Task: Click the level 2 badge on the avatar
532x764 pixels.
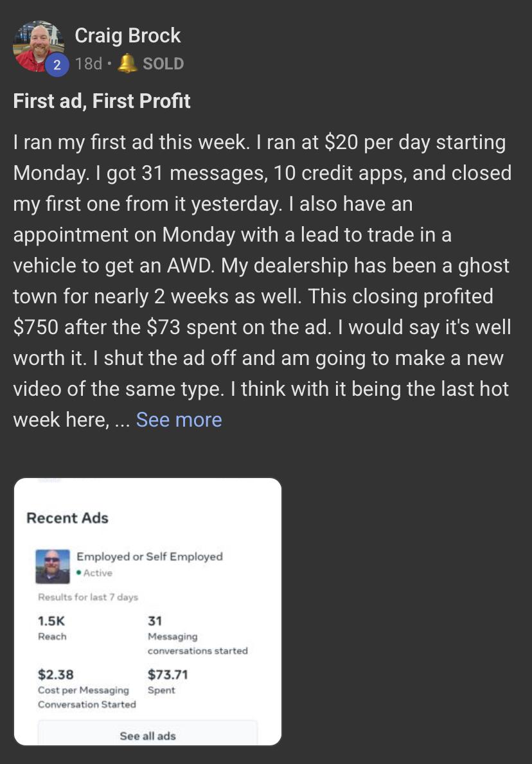Action: (57, 64)
